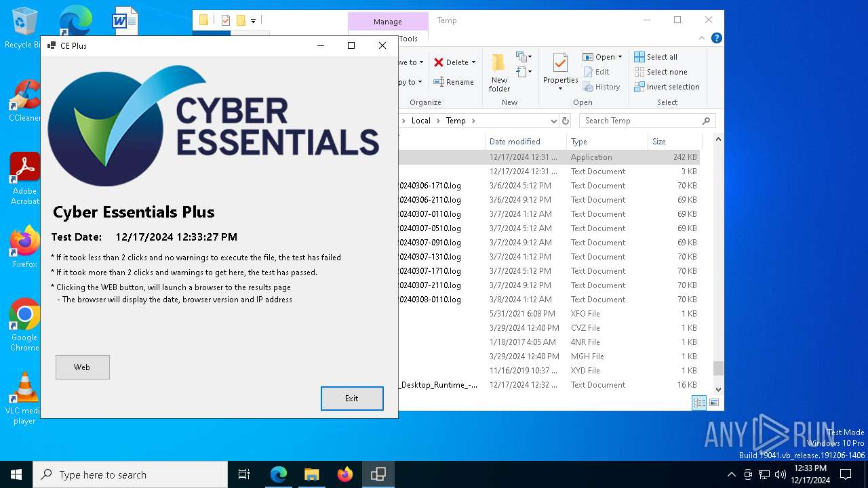
Task: Click Select none in ribbon
Action: [x=661, y=72]
